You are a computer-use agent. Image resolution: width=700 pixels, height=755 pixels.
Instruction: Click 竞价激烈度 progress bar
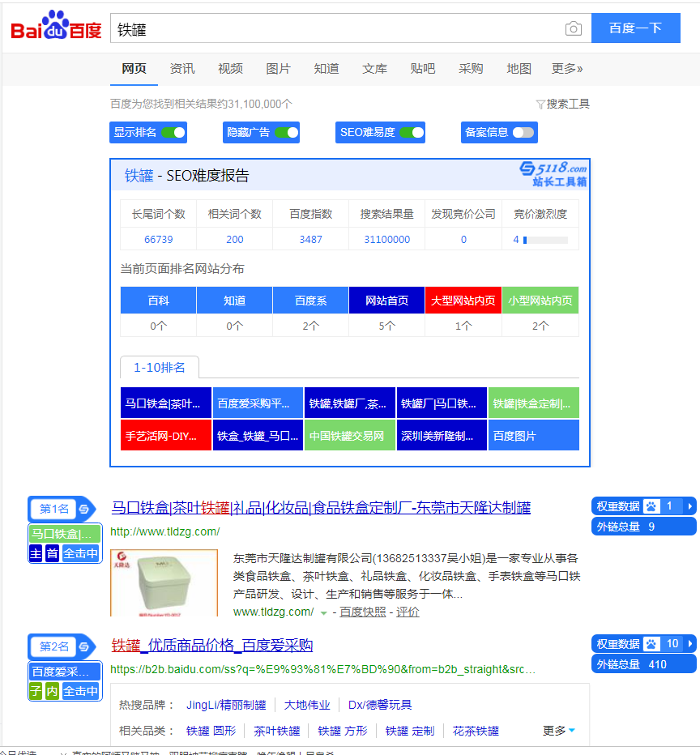pyautogui.click(x=545, y=240)
